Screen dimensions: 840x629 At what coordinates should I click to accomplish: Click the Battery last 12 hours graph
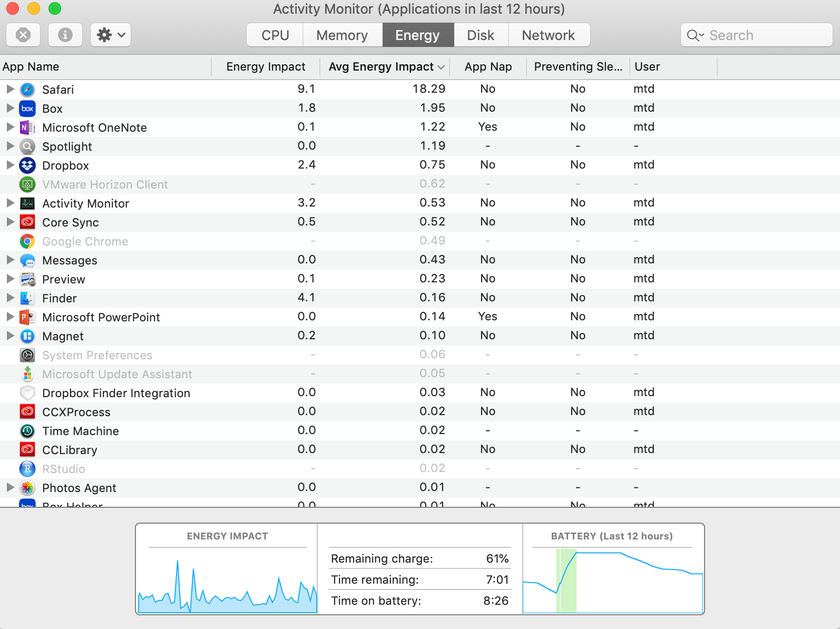pyautogui.click(x=613, y=581)
